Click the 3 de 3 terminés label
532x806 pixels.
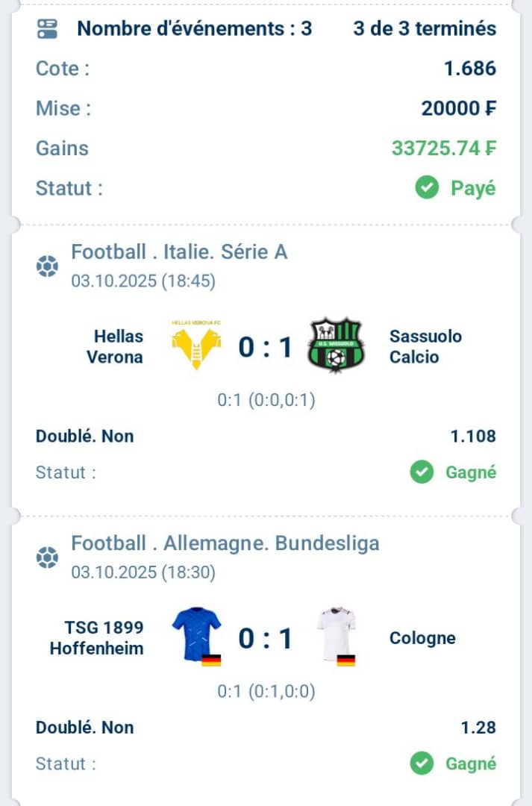(424, 29)
